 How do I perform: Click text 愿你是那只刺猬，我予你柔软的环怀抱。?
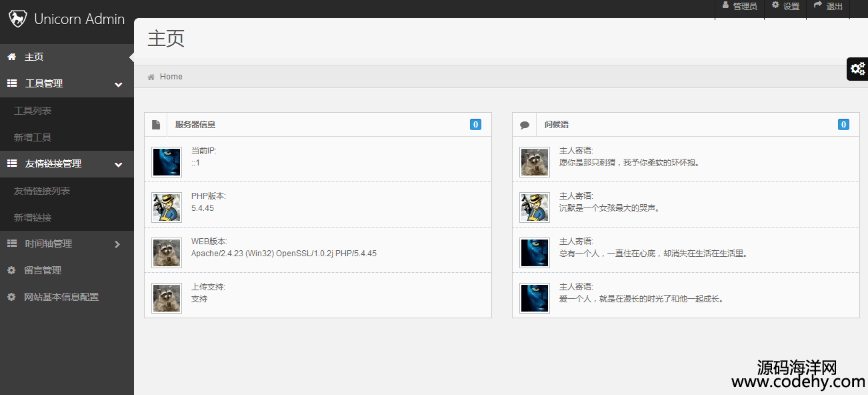pos(630,163)
